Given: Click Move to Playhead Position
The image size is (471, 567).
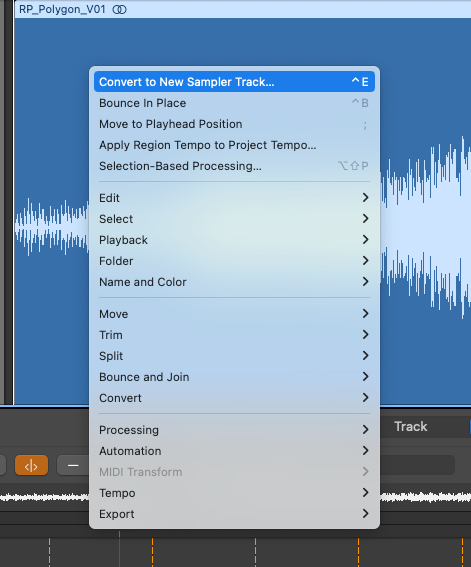Looking at the screenshot, I should point(234,124).
